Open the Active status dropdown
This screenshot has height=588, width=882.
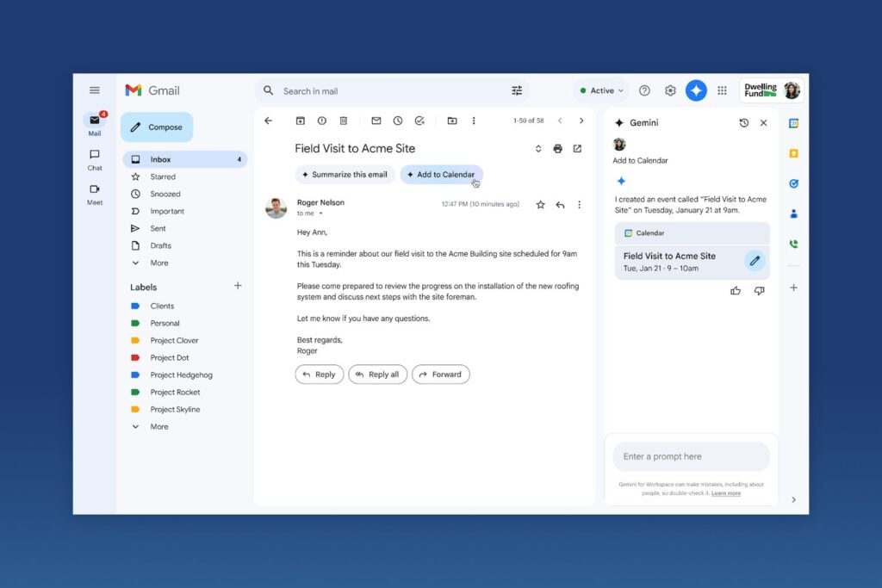(601, 90)
